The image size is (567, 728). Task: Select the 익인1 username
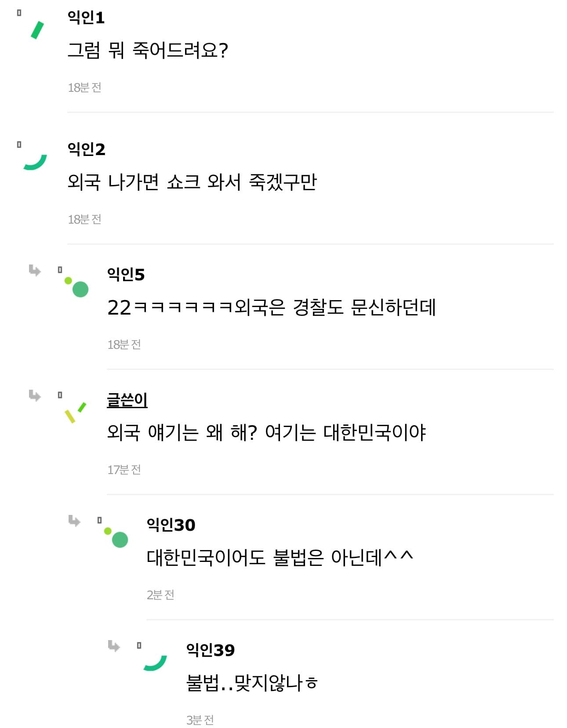(x=86, y=18)
